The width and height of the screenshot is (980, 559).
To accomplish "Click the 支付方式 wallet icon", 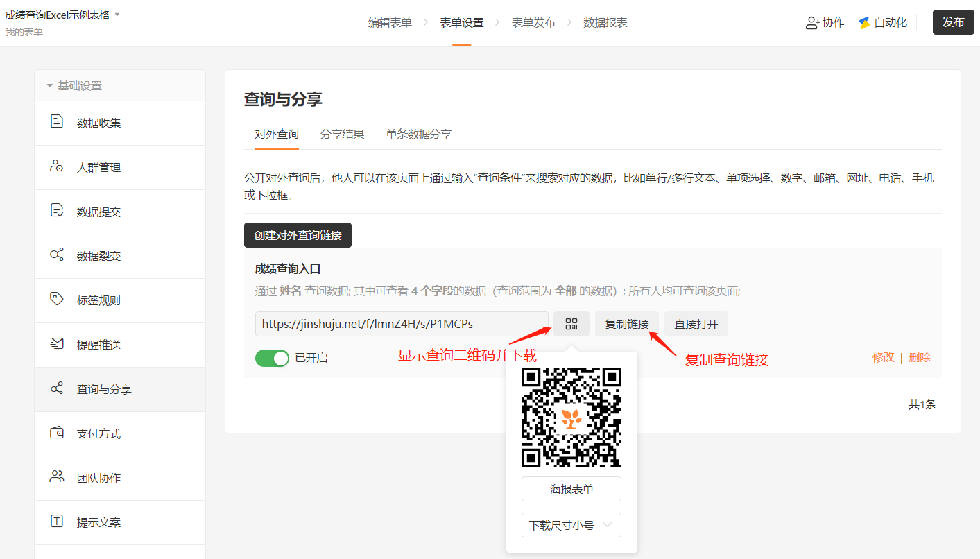I will click(57, 433).
